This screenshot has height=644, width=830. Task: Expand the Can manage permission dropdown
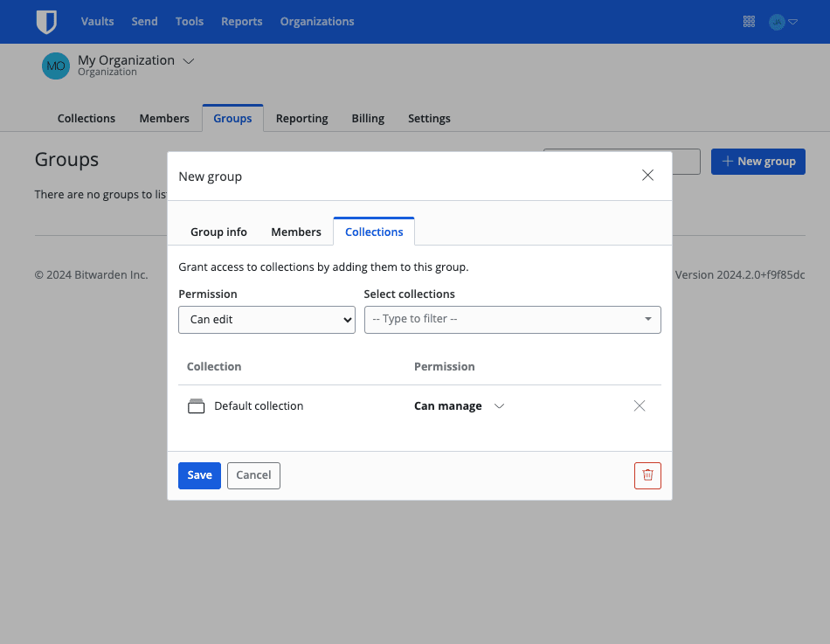coord(499,406)
